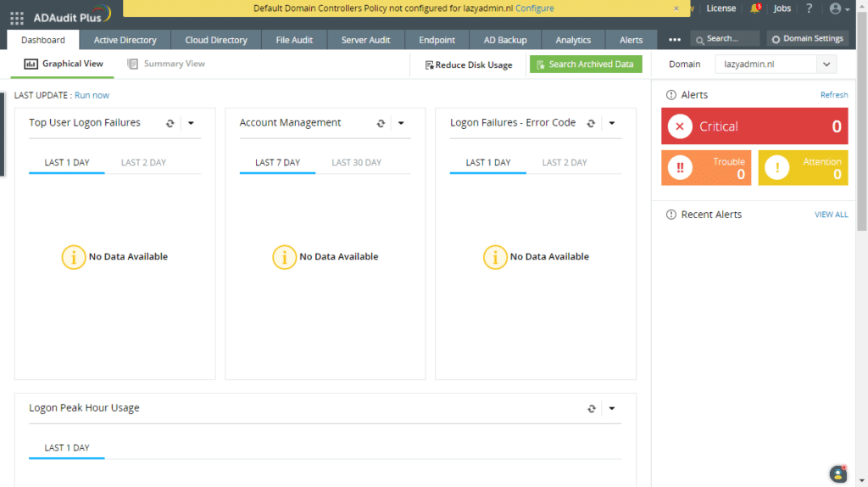
Task: Click the Run now link
Action: pyautogui.click(x=92, y=95)
